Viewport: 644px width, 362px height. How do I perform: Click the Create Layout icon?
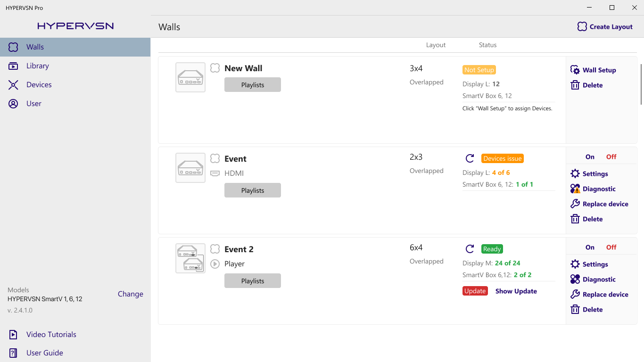582,27
